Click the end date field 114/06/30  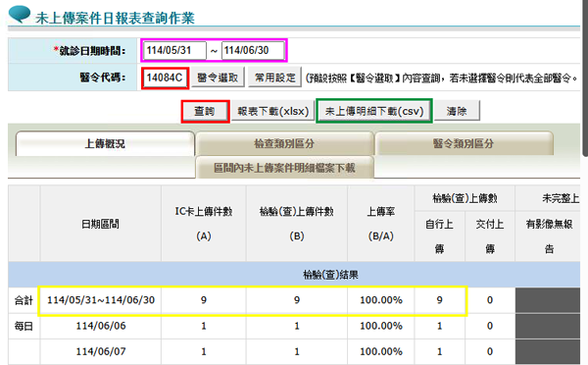pyautogui.click(x=253, y=50)
